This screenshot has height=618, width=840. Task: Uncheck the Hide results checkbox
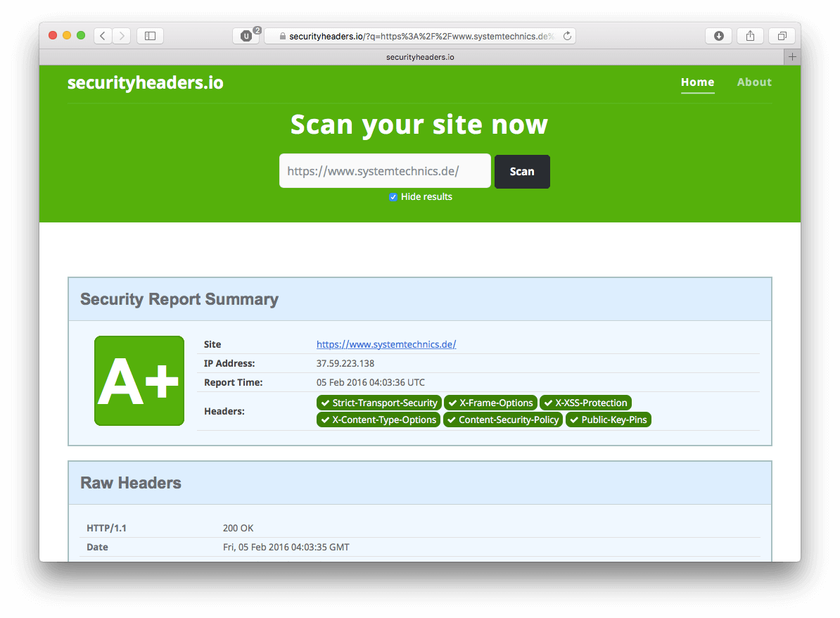(x=393, y=196)
